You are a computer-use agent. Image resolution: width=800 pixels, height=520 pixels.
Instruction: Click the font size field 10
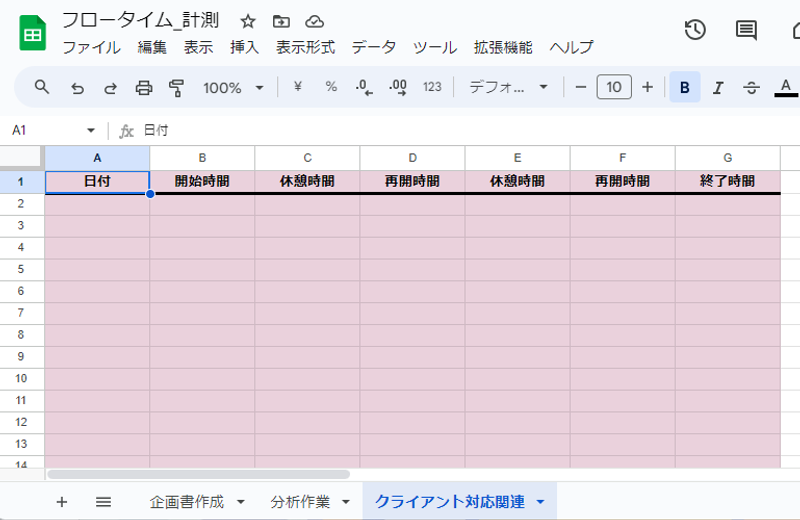tap(614, 87)
